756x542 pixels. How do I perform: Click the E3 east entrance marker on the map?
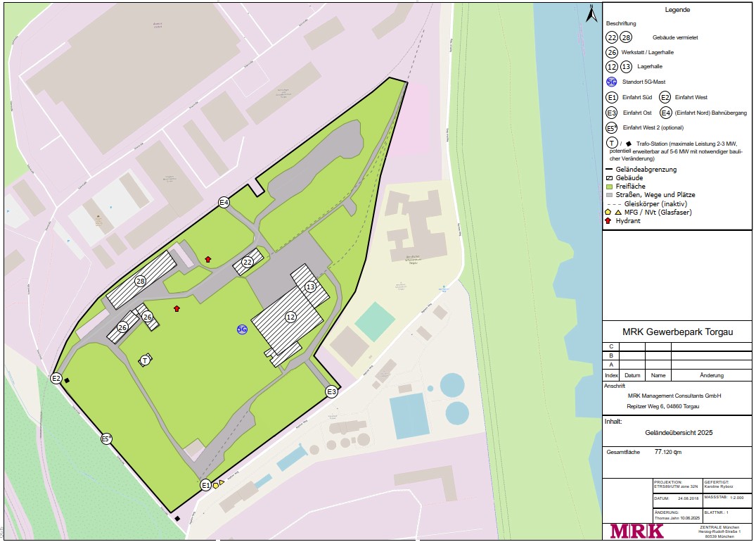click(331, 391)
